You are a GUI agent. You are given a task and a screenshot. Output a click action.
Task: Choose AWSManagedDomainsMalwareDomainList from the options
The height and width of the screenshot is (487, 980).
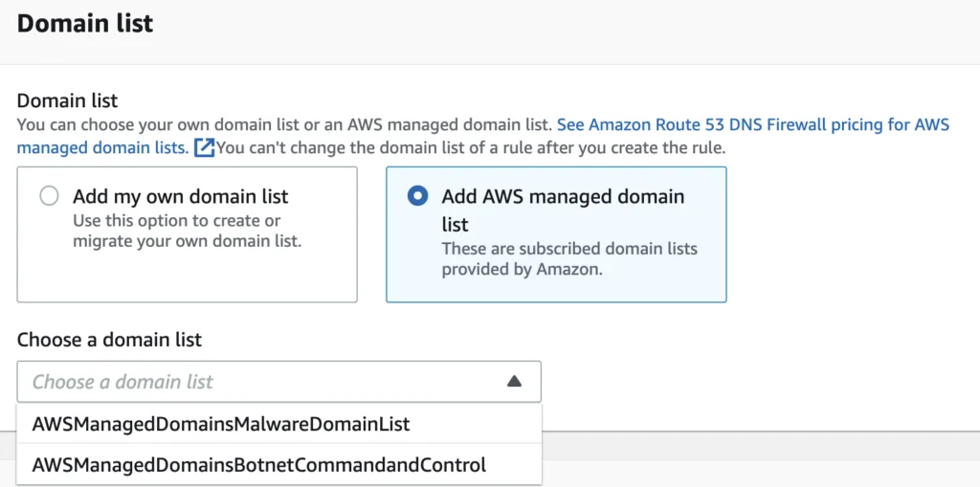click(x=279, y=424)
